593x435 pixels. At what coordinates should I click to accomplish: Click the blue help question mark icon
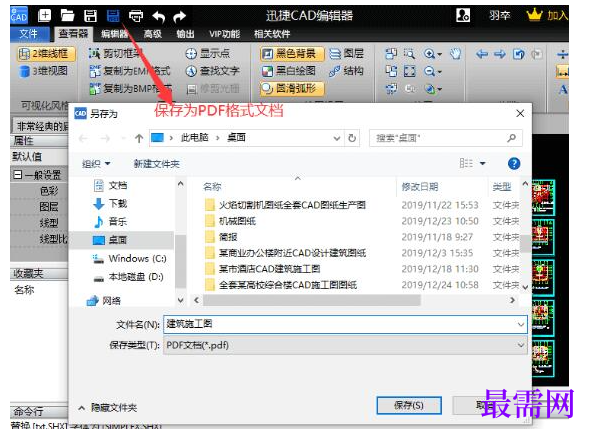point(514,163)
